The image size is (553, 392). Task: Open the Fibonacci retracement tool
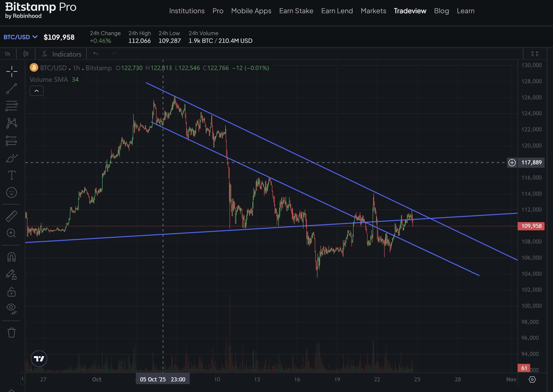(x=11, y=106)
